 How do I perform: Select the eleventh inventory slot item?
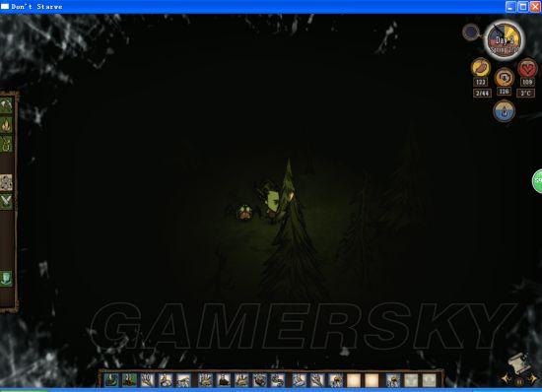pos(299,380)
